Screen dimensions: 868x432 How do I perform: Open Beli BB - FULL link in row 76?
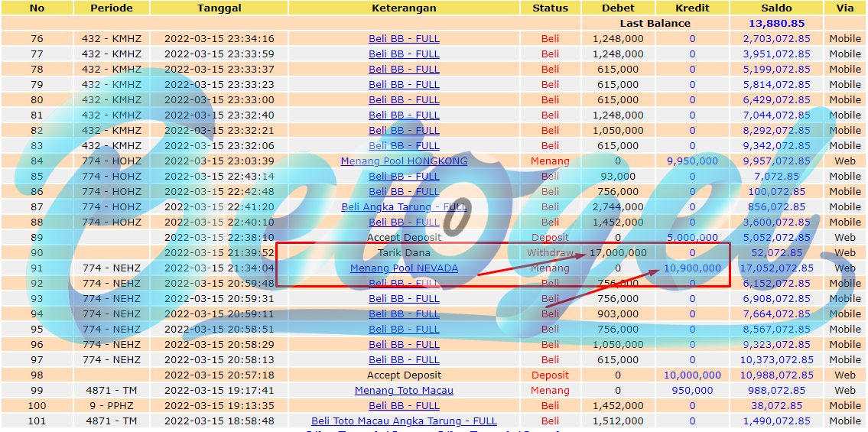pos(404,39)
